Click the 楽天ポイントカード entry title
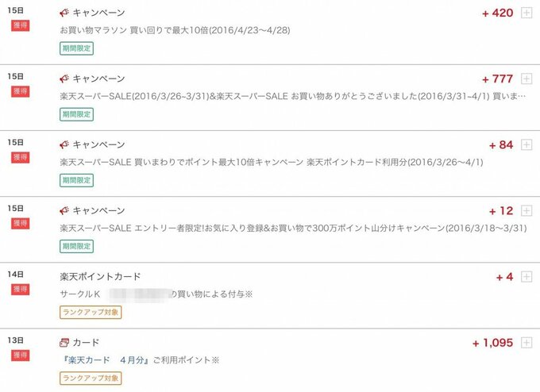This screenshot has height=392, width=540. tap(100, 277)
